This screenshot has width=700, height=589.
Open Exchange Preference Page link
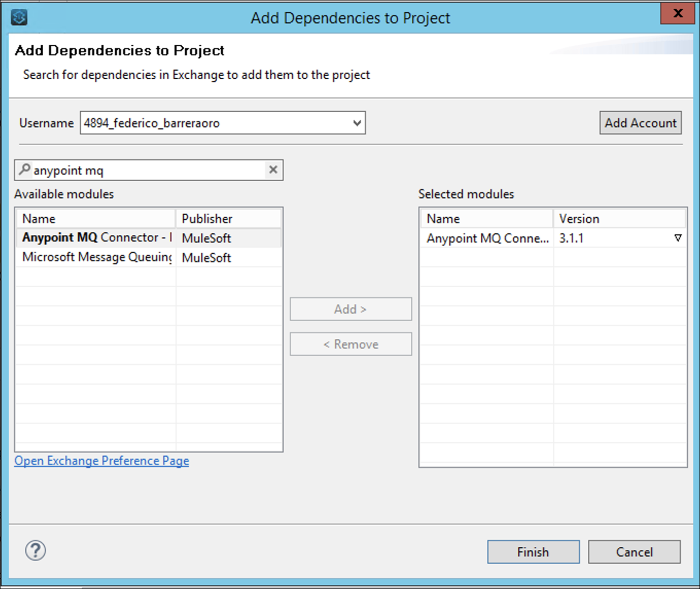point(102,461)
